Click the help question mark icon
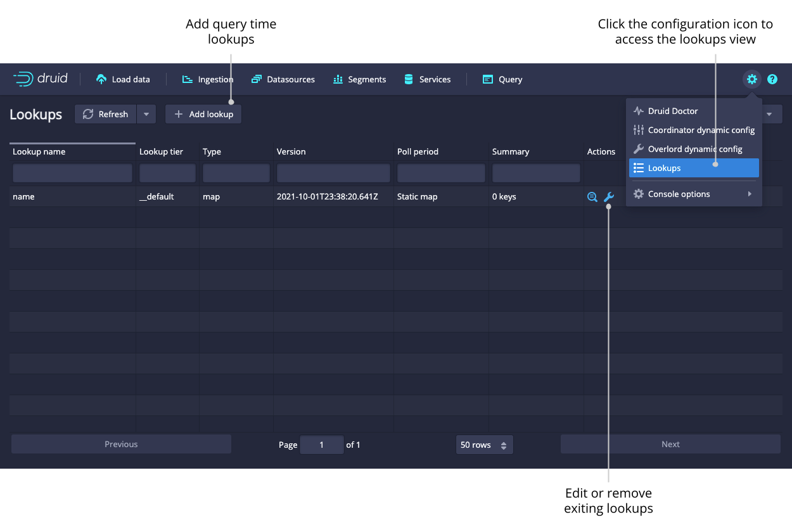This screenshot has height=532, width=792. point(772,79)
